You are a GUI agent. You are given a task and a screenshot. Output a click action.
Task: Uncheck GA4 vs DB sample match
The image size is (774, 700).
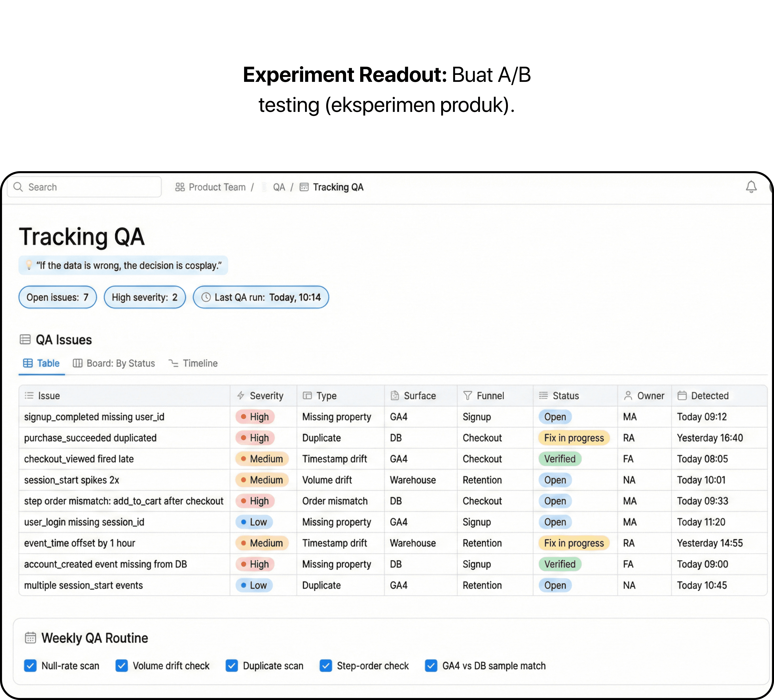(431, 666)
